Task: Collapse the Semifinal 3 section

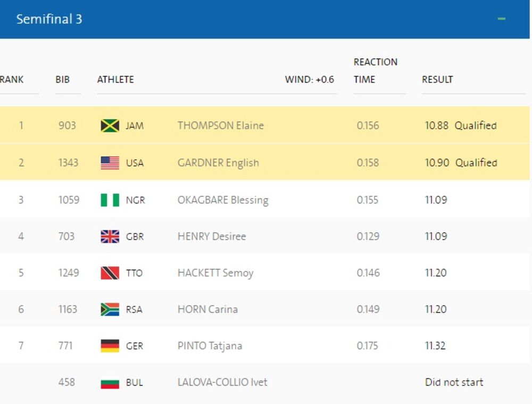Action: point(501,19)
